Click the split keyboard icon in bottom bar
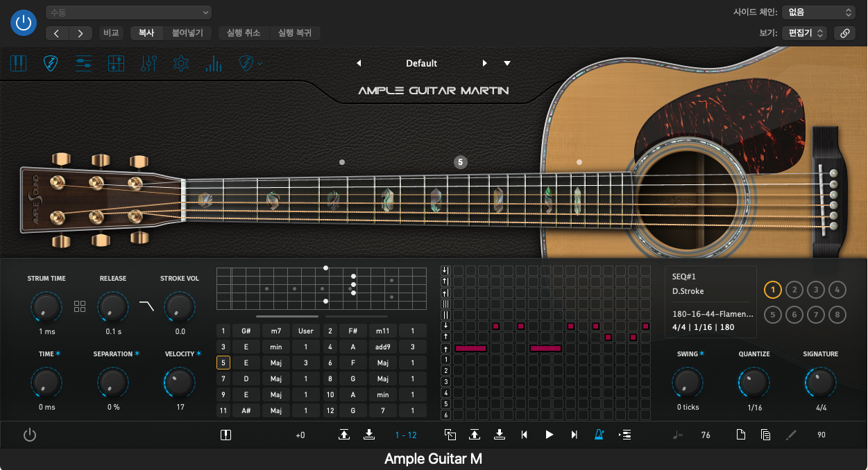868x470 pixels. [225, 435]
